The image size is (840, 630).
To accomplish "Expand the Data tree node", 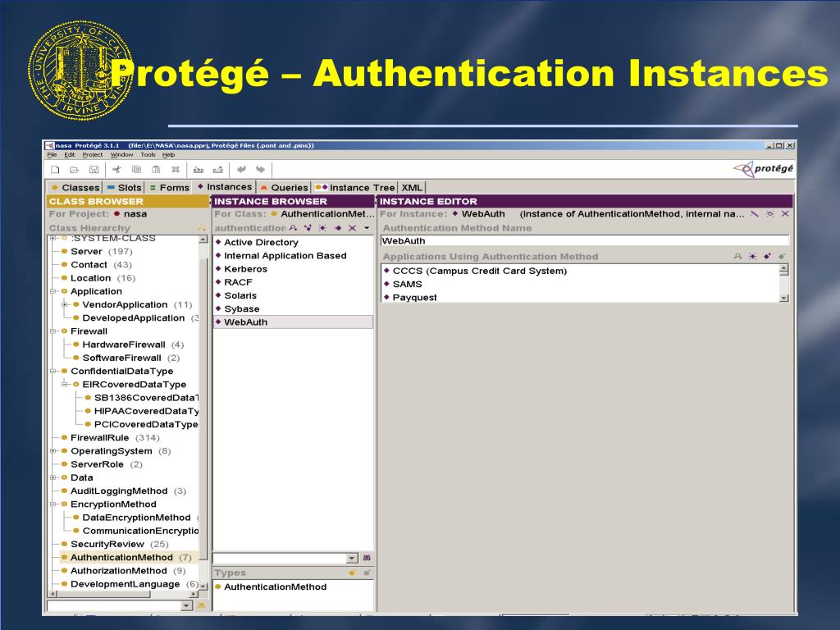I will [53, 477].
